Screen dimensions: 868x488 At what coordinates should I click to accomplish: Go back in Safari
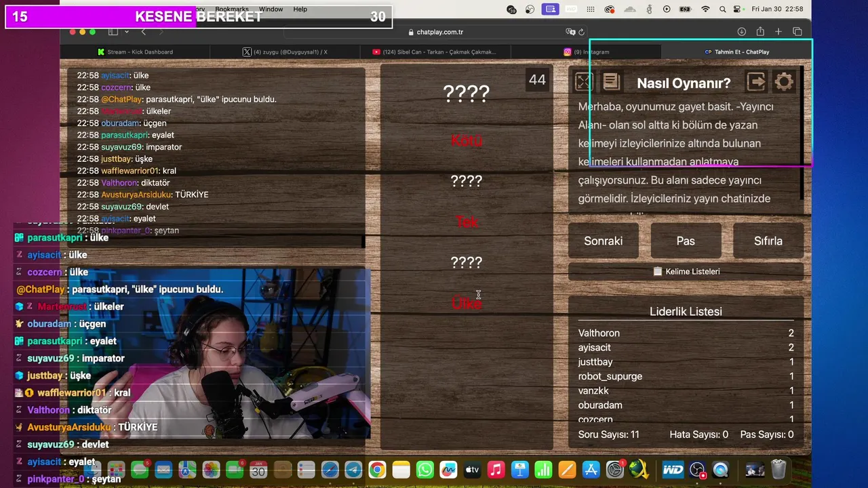pyautogui.click(x=143, y=32)
